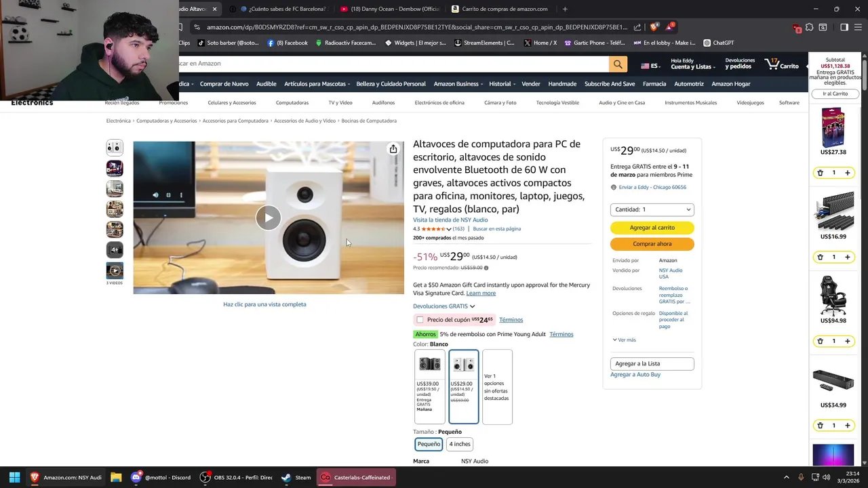Increase quantity of the US$34.99 item
Viewport: 868px width, 488px height.
coord(847,426)
